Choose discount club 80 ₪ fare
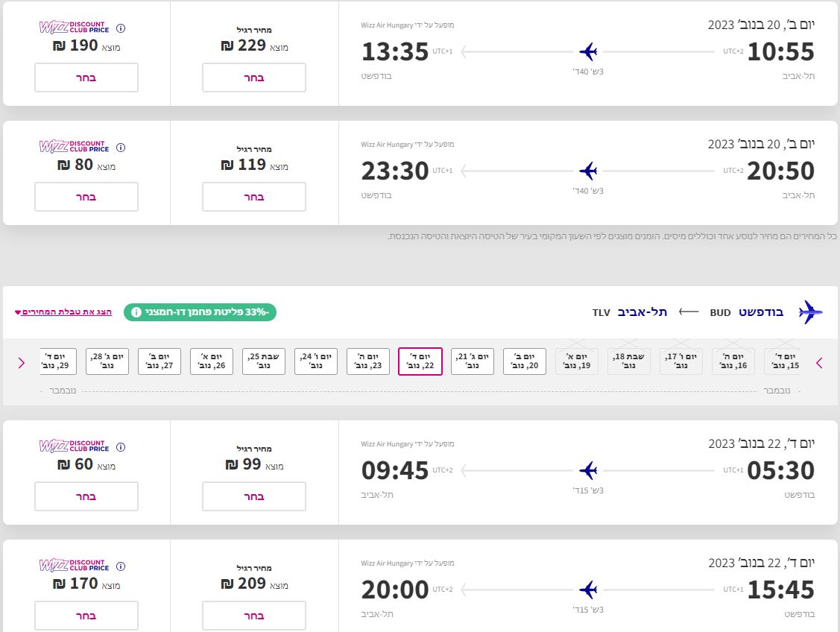The height and width of the screenshot is (632, 840). tap(86, 197)
